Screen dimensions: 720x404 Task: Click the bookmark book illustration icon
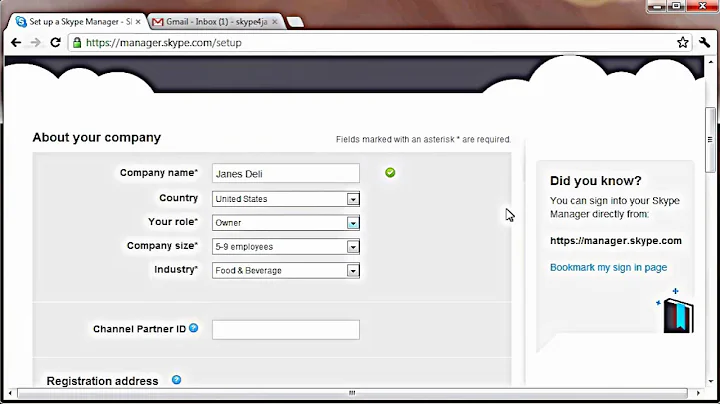(x=678, y=315)
